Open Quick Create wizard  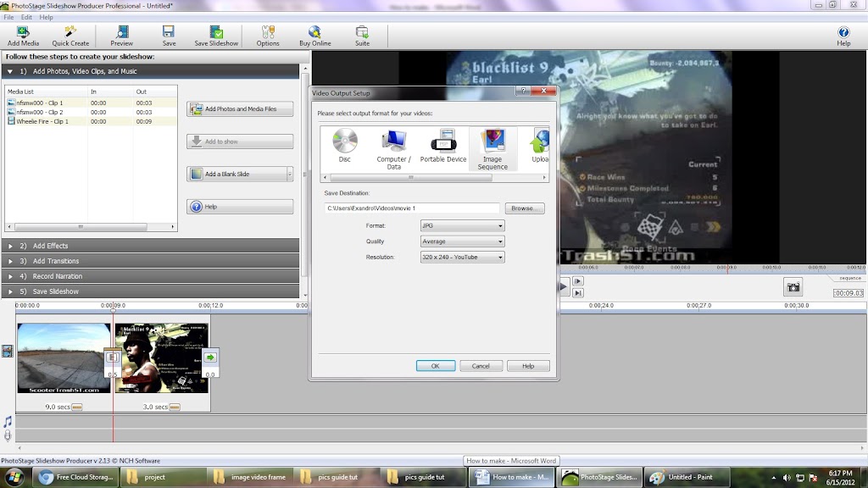pyautogui.click(x=70, y=36)
